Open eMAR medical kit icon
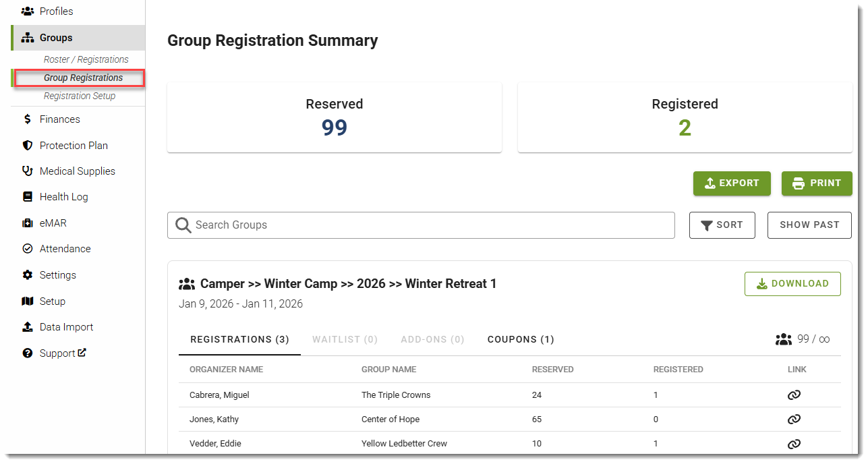The width and height of the screenshot is (868, 464). coord(28,223)
